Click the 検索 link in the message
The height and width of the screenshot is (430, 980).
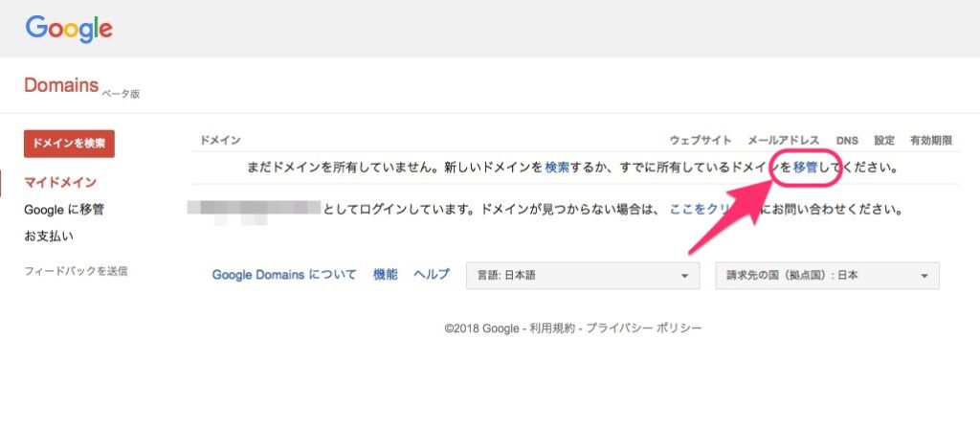[x=557, y=168]
